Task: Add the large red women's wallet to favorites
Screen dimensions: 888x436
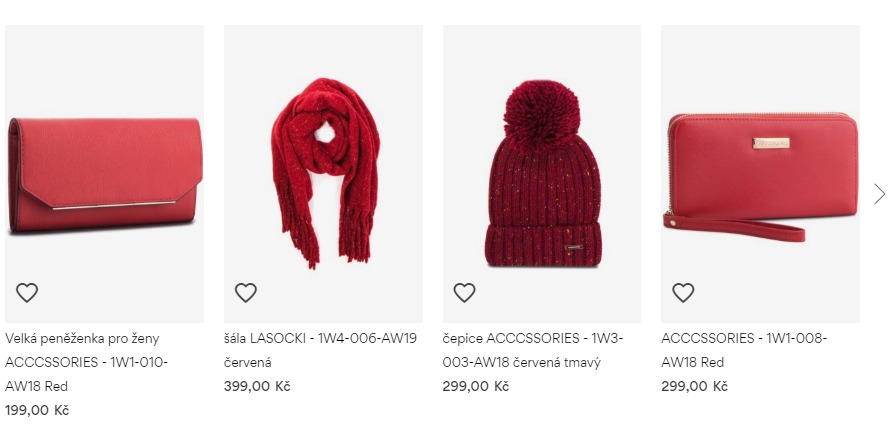Action: tap(27, 293)
